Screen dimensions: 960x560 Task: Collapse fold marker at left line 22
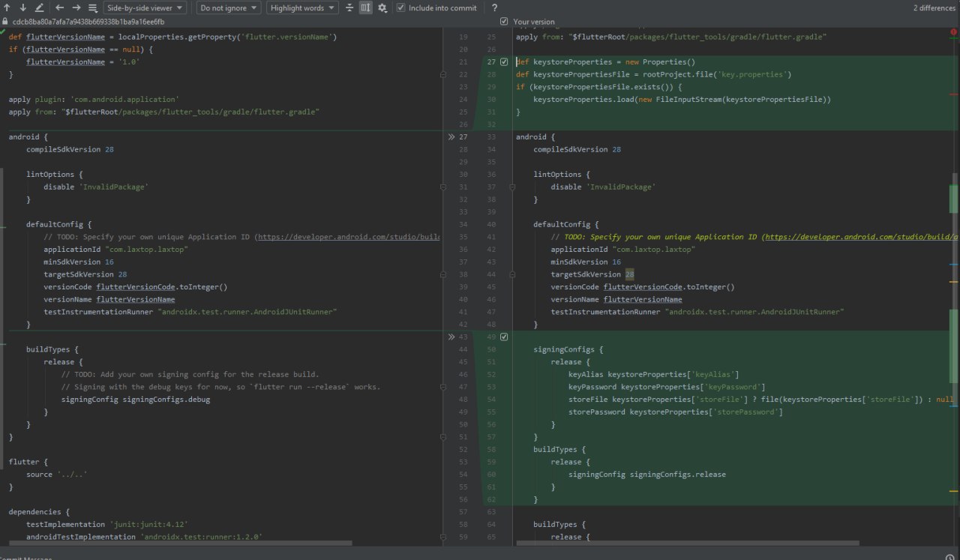[x=443, y=75]
